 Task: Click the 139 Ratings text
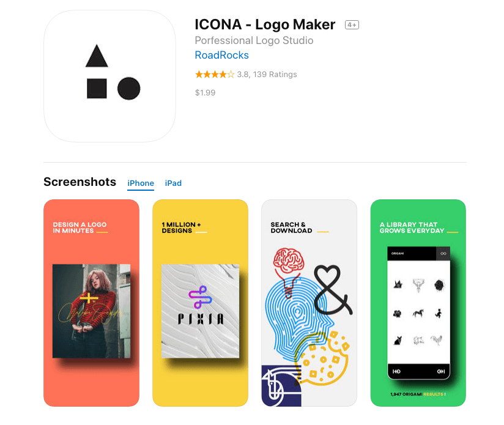pyautogui.click(x=275, y=75)
